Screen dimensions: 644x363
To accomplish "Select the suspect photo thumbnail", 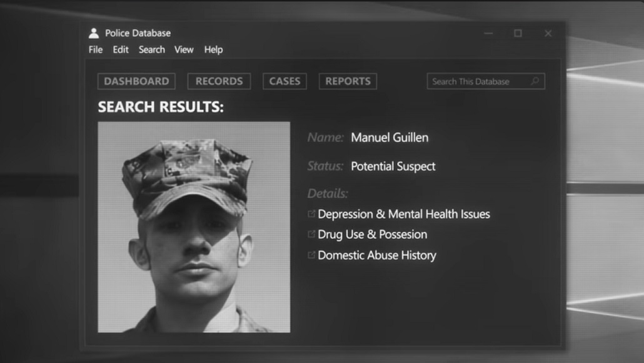I will [x=194, y=227].
